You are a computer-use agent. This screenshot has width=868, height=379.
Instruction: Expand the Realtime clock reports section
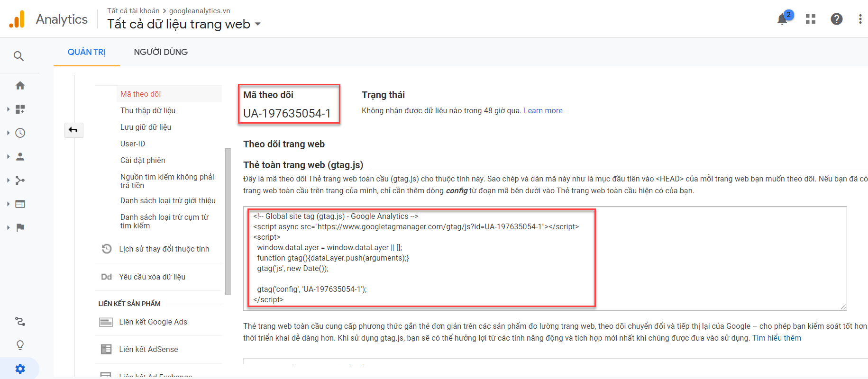coord(20,133)
